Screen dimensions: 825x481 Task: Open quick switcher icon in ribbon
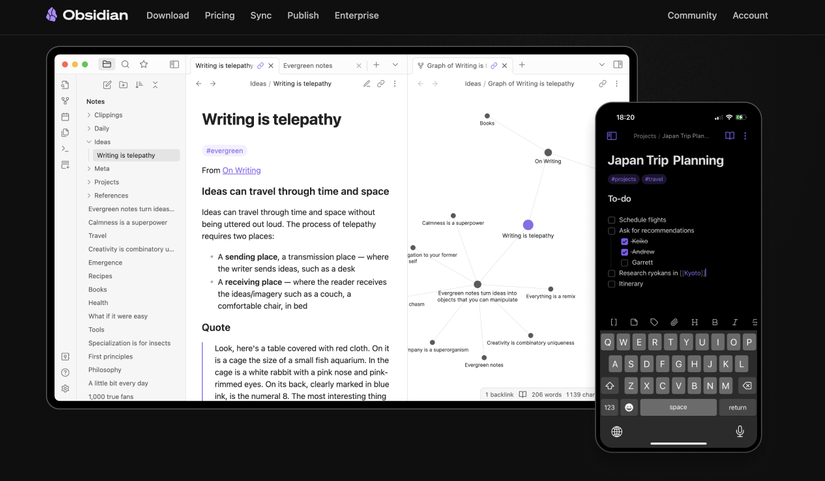(65, 85)
